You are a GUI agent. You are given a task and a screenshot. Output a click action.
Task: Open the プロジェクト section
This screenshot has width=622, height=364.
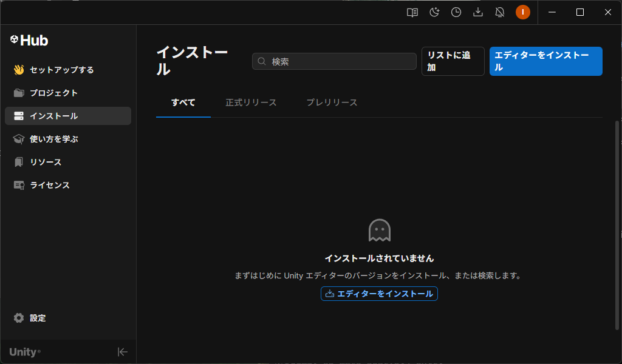point(53,93)
